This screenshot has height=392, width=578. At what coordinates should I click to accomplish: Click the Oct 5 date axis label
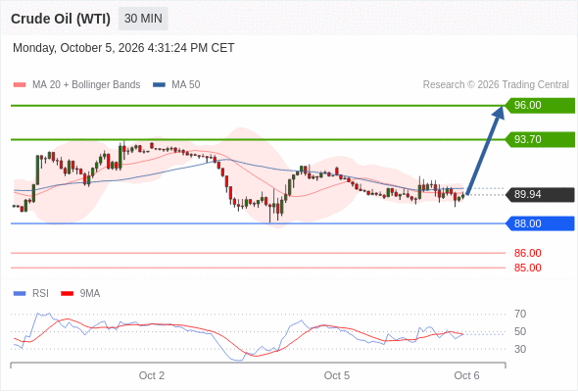(337, 375)
